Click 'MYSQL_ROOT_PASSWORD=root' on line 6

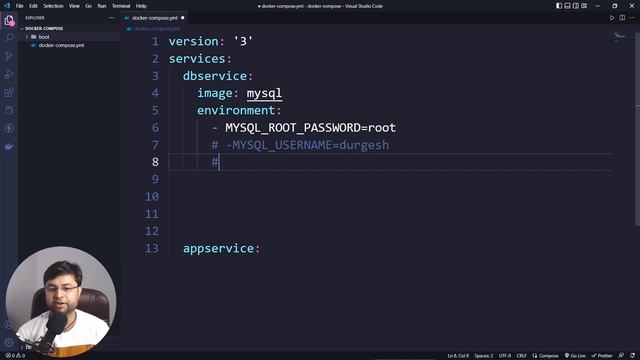point(310,128)
